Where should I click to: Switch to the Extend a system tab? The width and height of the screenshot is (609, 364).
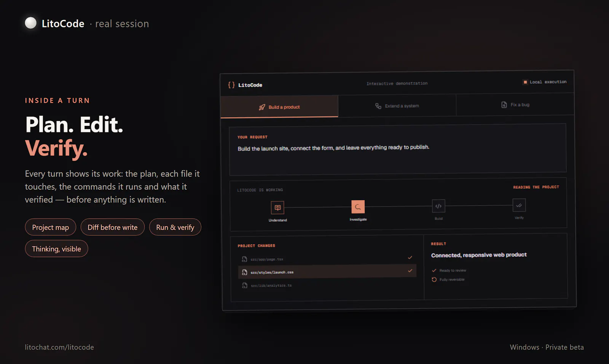click(x=397, y=106)
